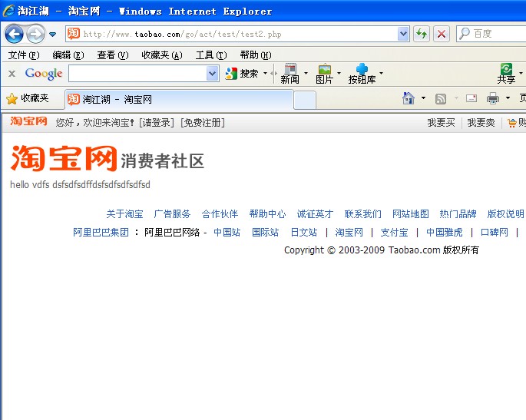This screenshot has height=420, width=526.
Task: Click the Google toolbar search field
Action: click(x=137, y=73)
